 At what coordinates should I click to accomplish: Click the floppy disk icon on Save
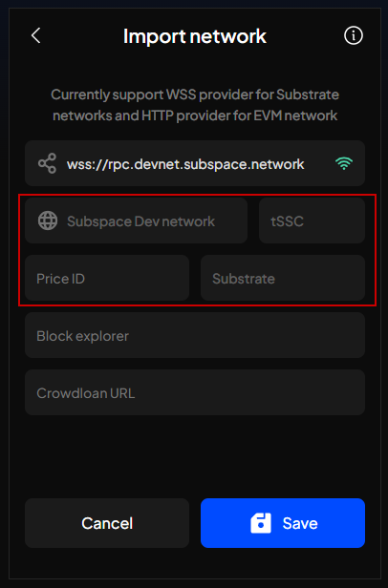point(261,523)
